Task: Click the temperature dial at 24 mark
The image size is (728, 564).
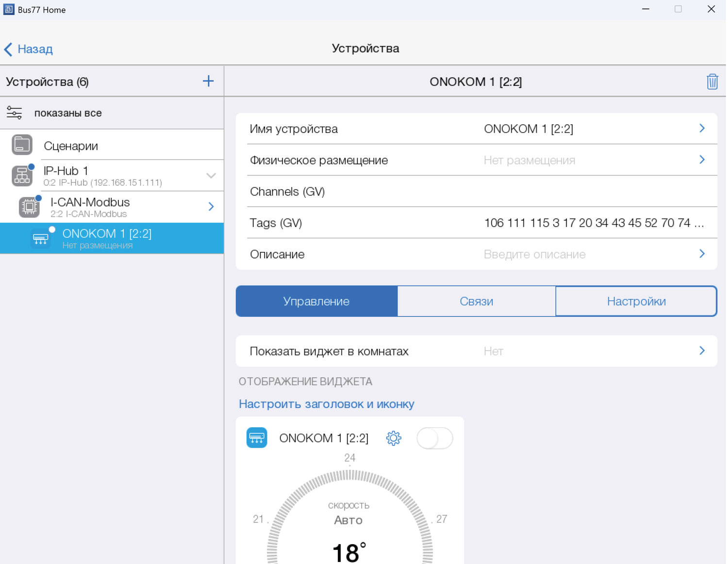Action: click(349, 473)
